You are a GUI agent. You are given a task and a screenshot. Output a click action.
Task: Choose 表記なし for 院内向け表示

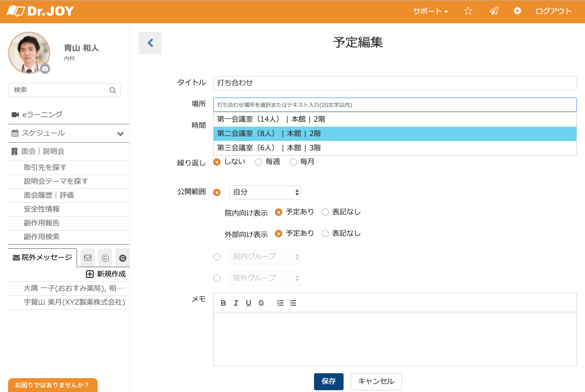(325, 212)
